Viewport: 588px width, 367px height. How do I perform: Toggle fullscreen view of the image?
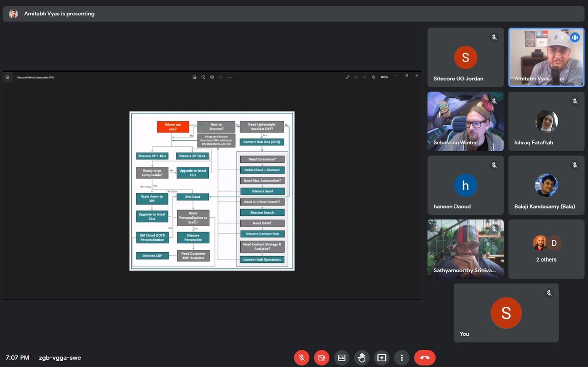(347, 77)
